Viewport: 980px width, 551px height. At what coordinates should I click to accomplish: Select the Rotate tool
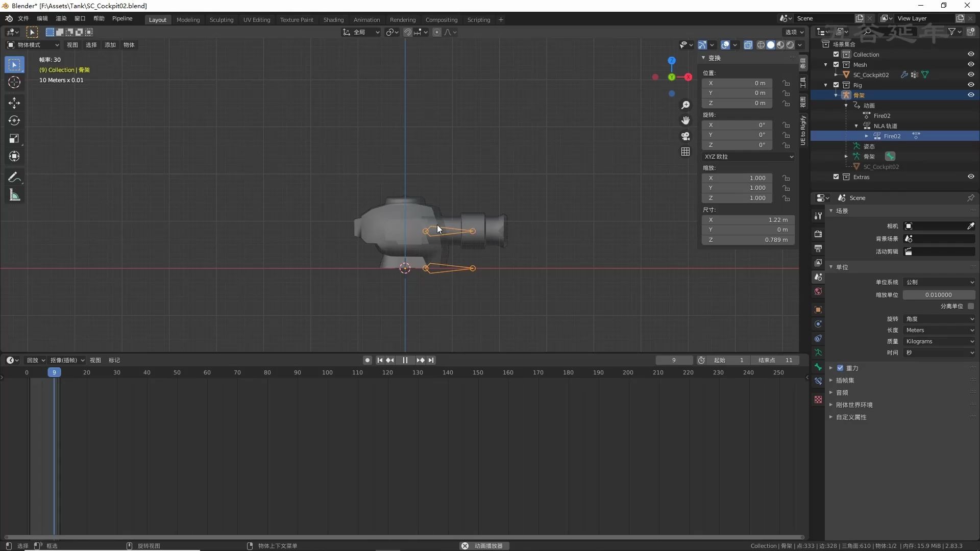(14, 120)
